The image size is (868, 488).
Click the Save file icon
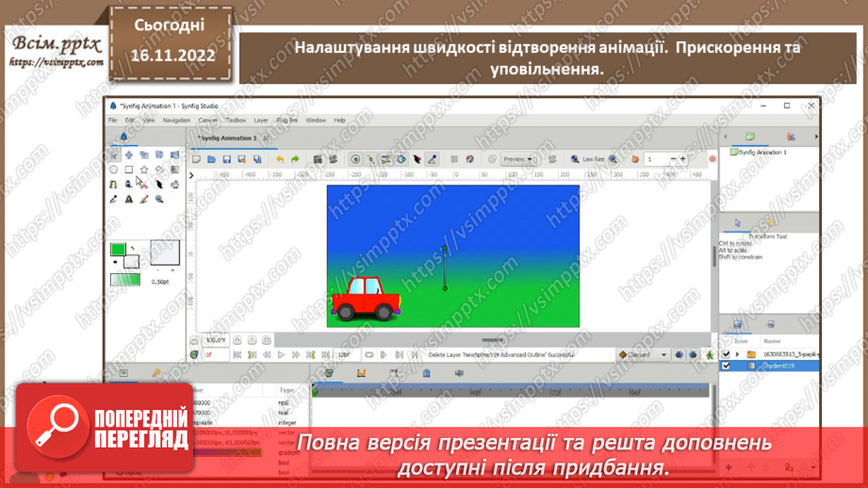pos(227,159)
